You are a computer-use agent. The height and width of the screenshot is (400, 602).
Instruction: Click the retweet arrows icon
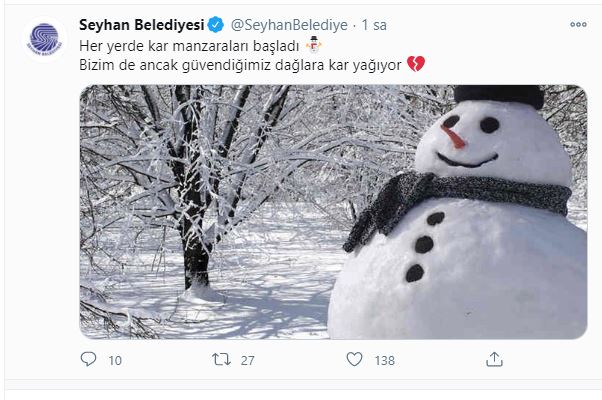tap(222, 359)
